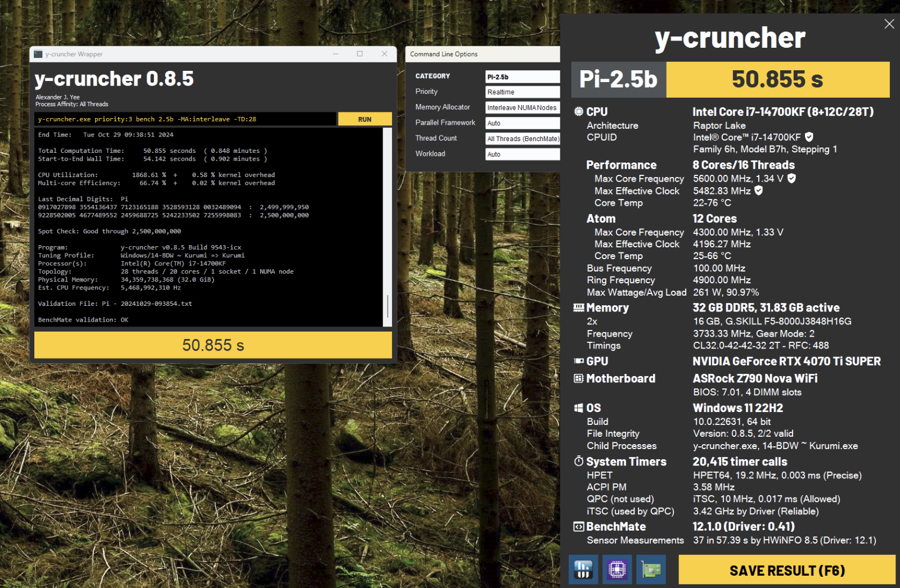Click the Command Line Options title
This screenshot has width=900, height=588.
coord(444,54)
